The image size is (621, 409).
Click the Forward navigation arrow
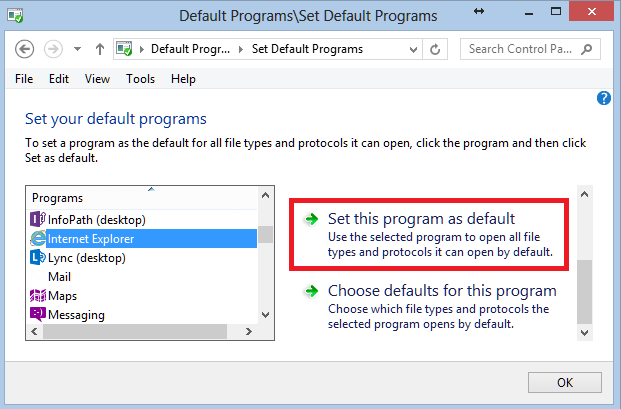53,49
